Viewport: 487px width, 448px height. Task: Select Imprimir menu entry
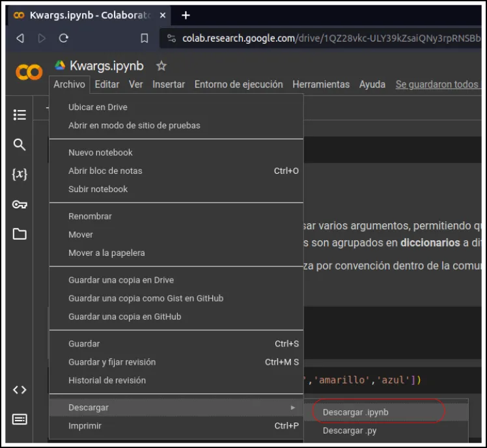pyautogui.click(x=176, y=426)
